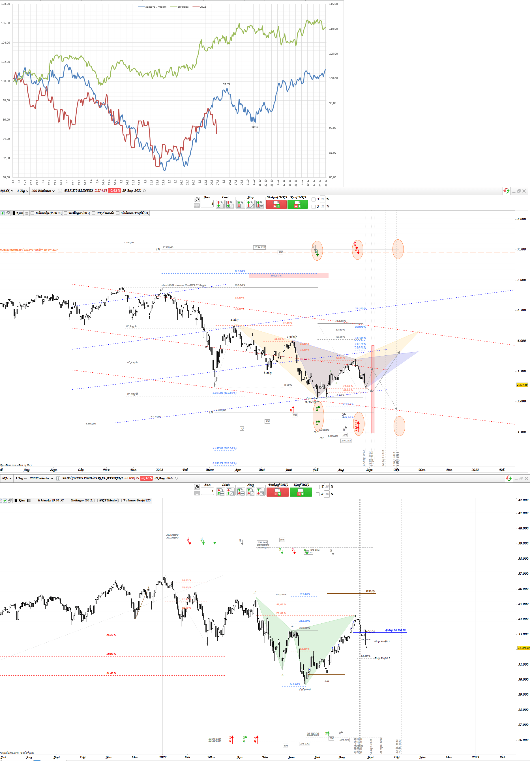This screenshot has height=764, width=532.
Task: Click second Limit order icon, Dow Jones toolbar
Action: tap(230, 492)
